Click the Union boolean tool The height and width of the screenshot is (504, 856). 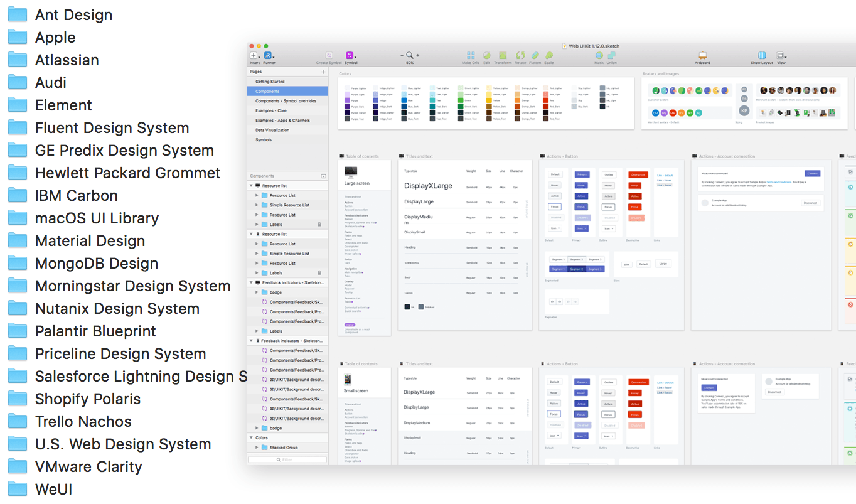coord(611,56)
